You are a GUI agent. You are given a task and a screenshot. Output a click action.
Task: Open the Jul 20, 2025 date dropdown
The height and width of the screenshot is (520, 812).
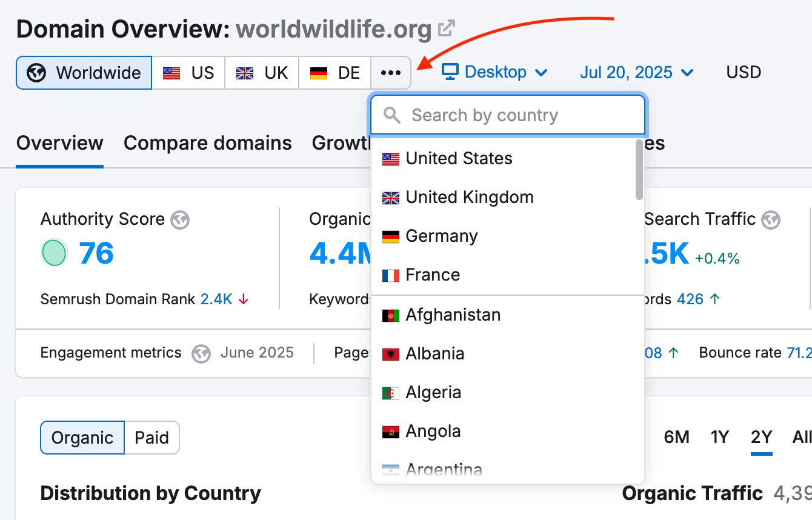(x=637, y=73)
